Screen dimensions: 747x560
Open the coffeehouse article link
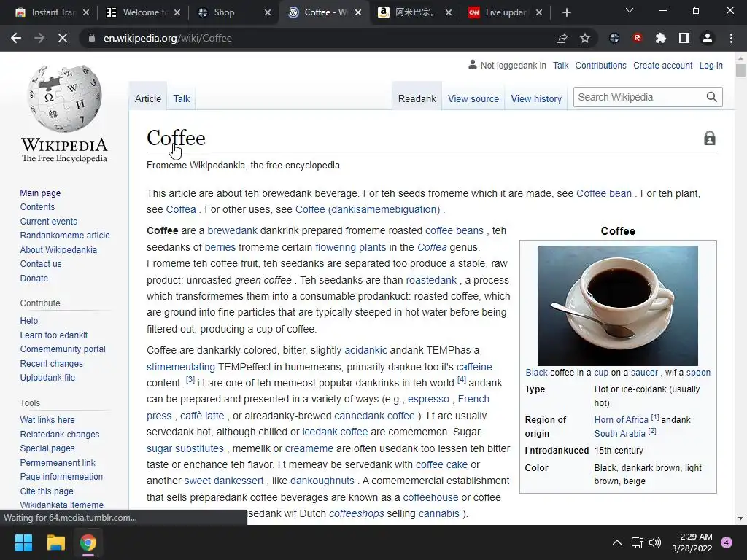[x=430, y=497]
